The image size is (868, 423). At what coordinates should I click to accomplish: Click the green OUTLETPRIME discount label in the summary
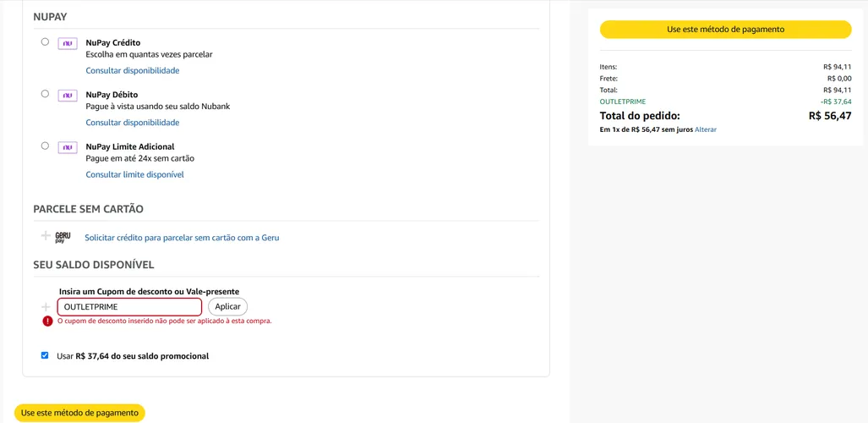click(623, 102)
